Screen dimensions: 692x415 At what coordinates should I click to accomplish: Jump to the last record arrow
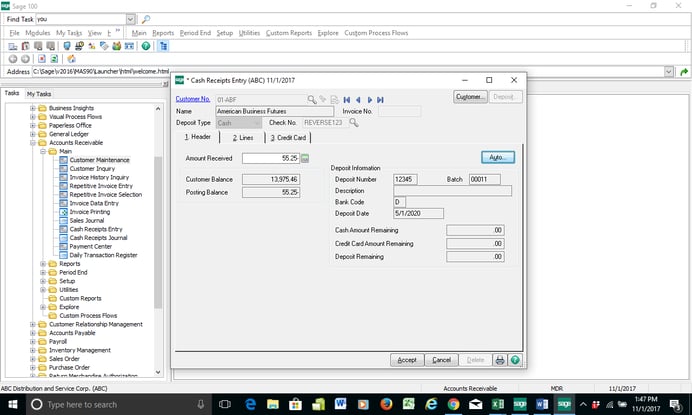pyautogui.click(x=381, y=99)
